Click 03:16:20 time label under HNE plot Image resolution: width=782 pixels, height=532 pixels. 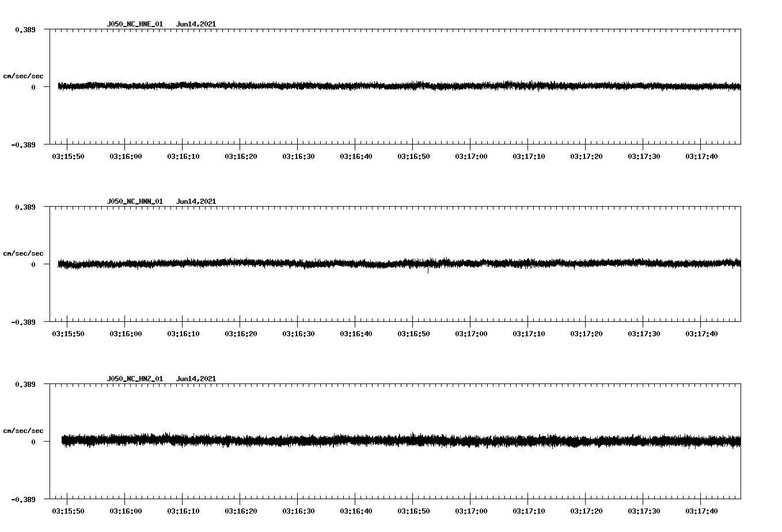(241, 156)
